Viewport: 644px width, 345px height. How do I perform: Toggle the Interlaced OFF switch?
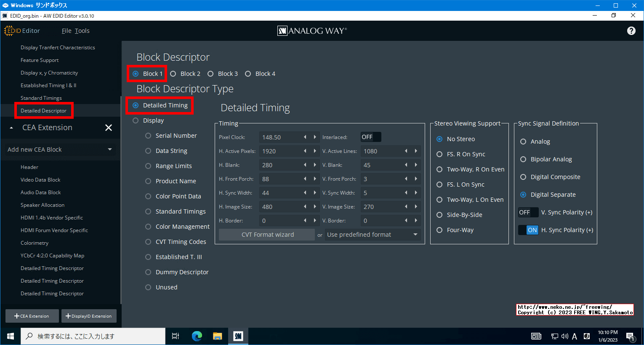coord(370,137)
